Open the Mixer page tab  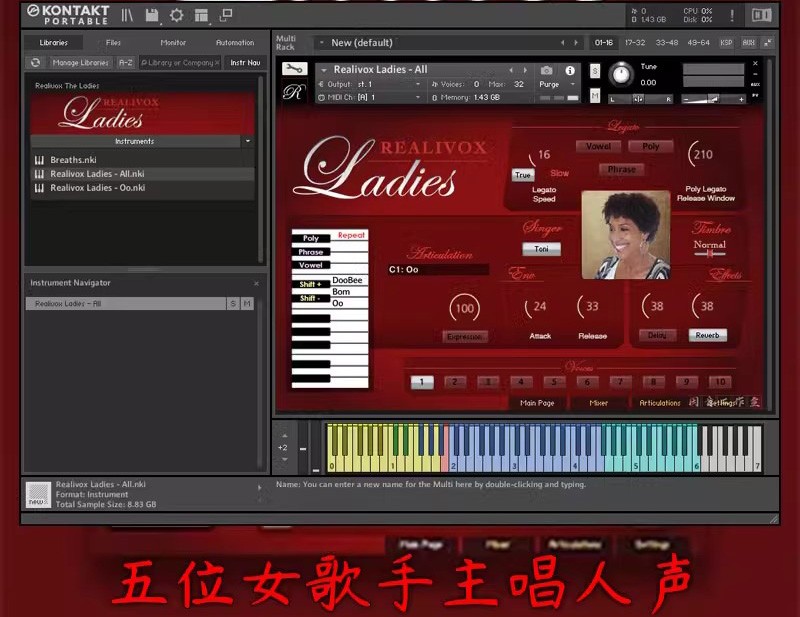pos(598,403)
